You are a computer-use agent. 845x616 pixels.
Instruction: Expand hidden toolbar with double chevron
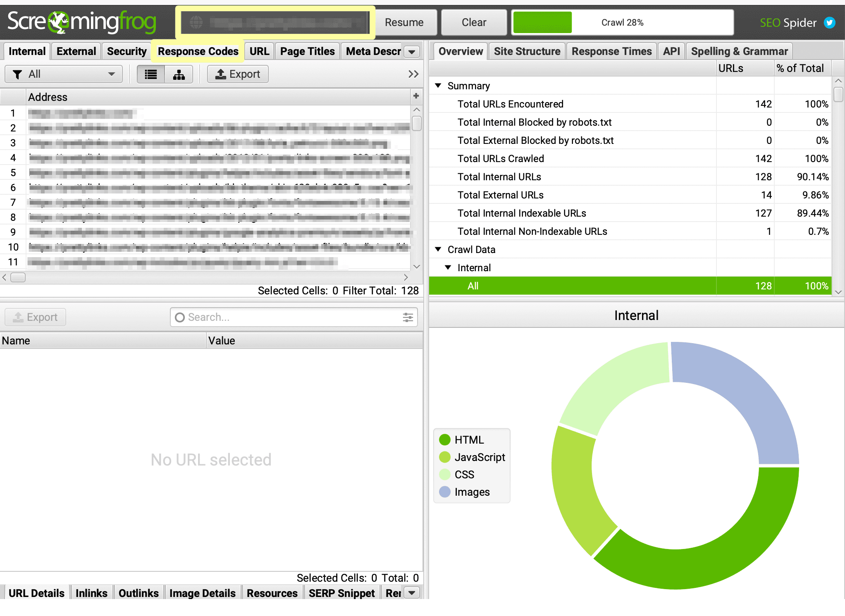click(x=413, y=74)
